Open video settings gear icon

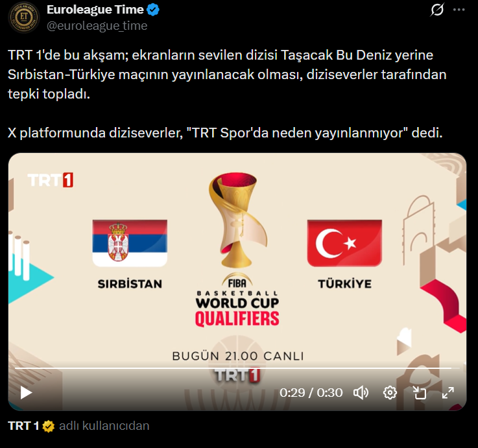click(x=390, y=392)
